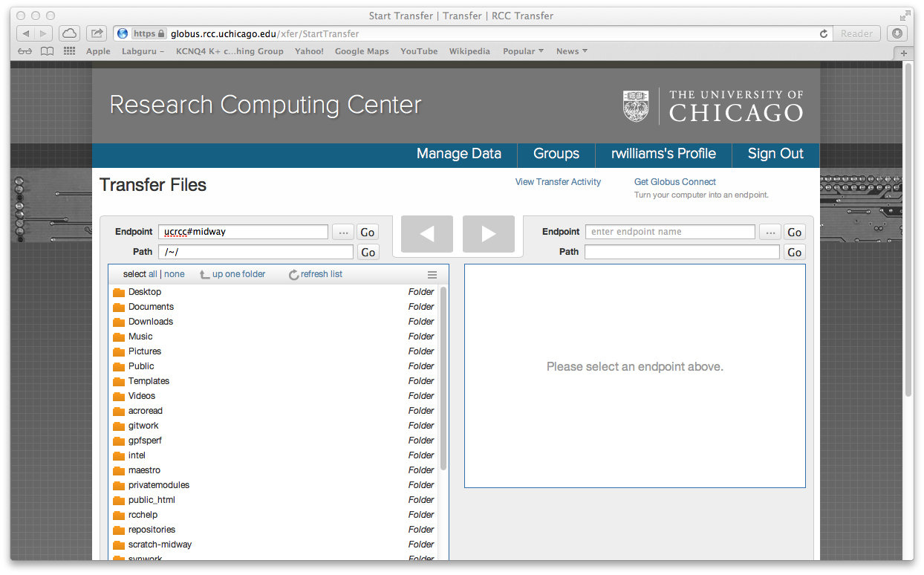Click the Share icon in toolbar
924x575 pixels.
coord(97,33)
